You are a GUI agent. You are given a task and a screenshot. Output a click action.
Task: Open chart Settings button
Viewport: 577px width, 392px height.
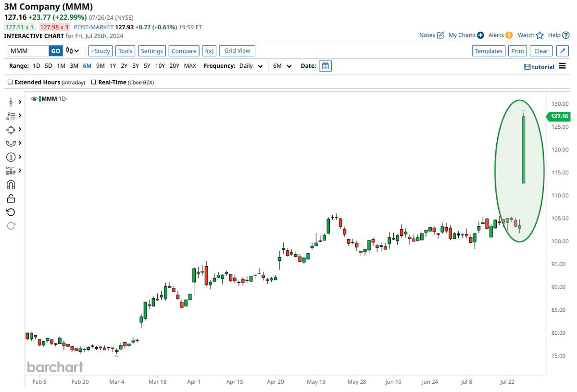click(152, 51)
